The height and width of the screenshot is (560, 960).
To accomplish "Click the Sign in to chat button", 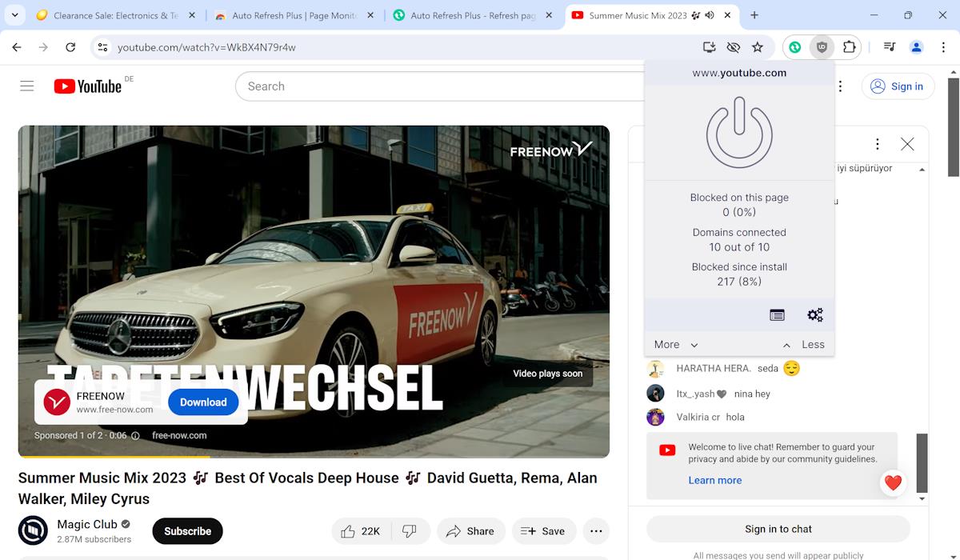I will point(778,529).
